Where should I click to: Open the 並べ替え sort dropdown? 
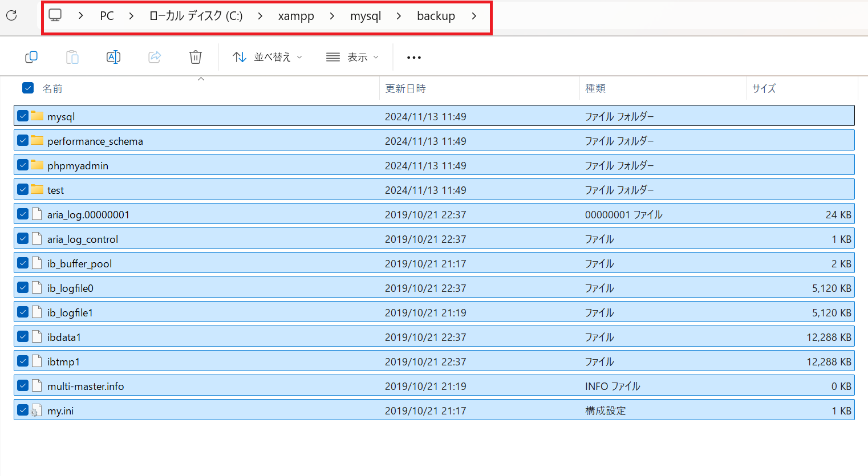coord(267,57)
